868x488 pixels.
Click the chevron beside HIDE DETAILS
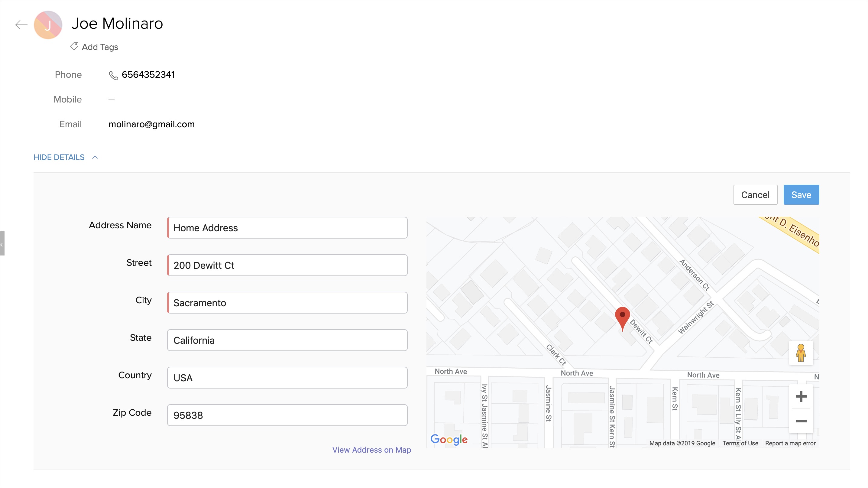(x=95, y=158)
